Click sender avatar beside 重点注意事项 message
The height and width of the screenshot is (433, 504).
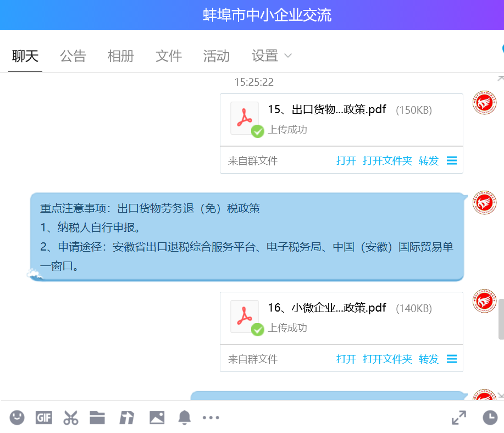[x=484, y=203]
